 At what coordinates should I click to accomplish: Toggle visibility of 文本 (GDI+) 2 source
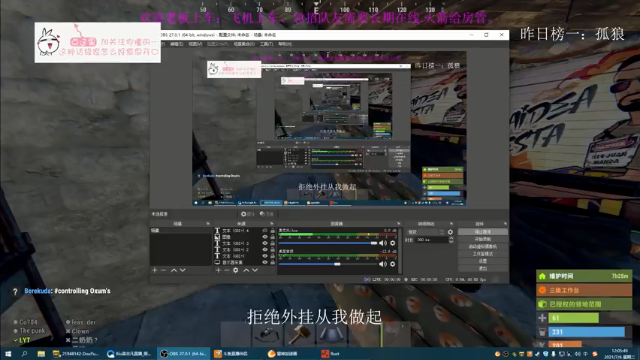(265, 249)
